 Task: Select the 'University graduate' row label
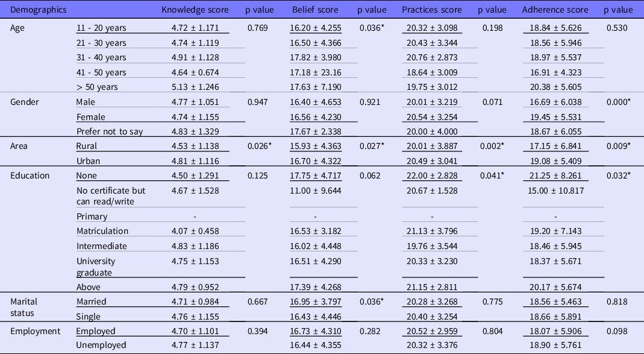[x=96, y=267]
